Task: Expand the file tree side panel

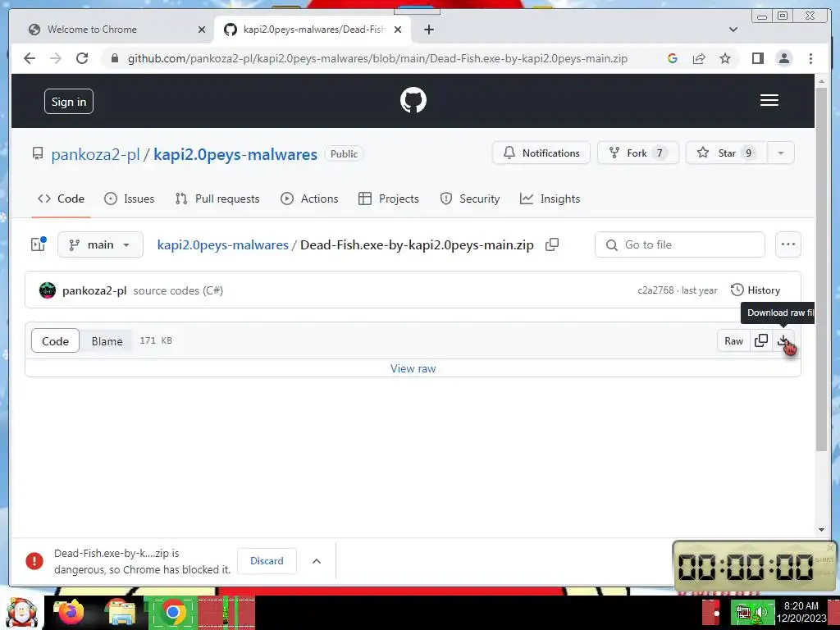Action: click(x=38, y=244)
